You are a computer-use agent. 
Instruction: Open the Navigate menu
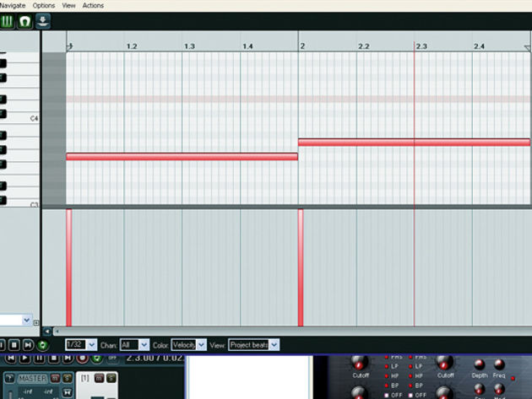13,5
